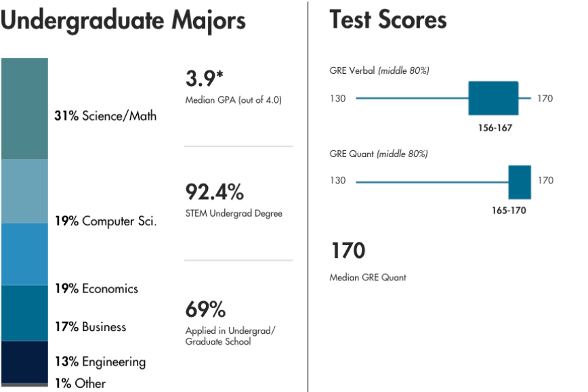Click the "19% Economics" label
Screen dimensions: 588x392
(x=96, y=288)
